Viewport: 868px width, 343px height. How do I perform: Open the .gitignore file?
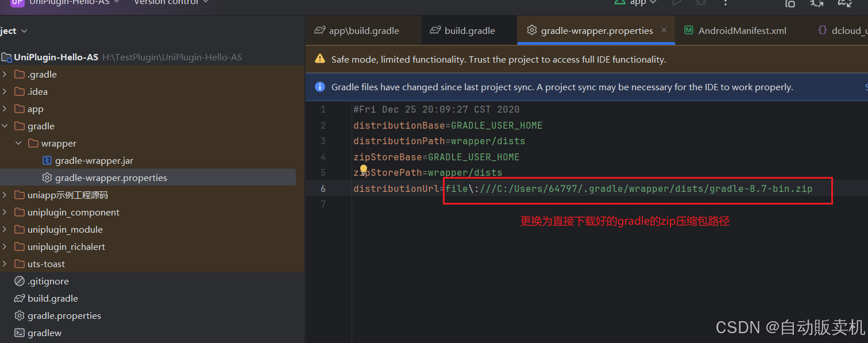(x=48, y=281)
